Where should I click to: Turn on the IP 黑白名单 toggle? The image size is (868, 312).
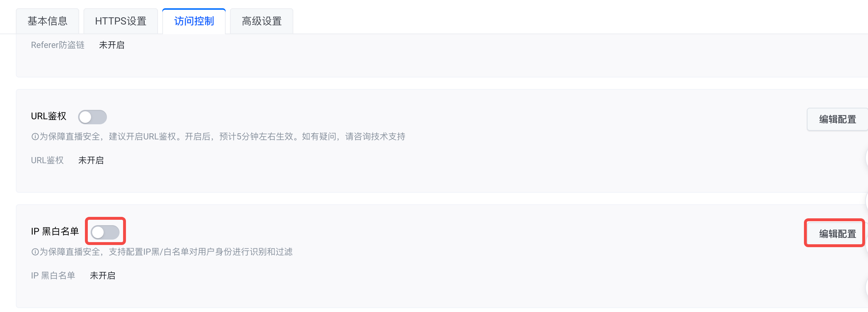pos(105,232)
